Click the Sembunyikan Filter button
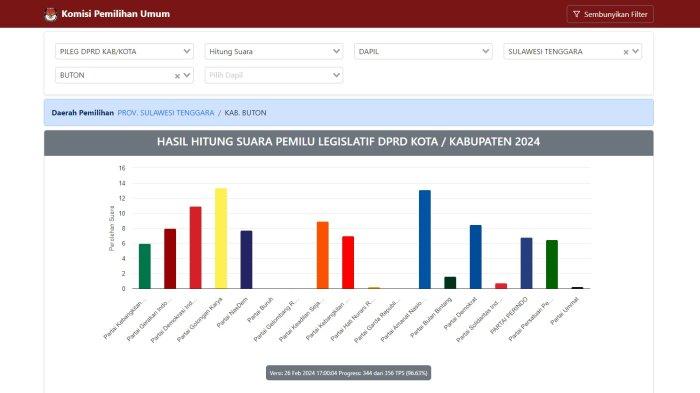The height and width of the screenshot is (393, 700). pos(610,14)
